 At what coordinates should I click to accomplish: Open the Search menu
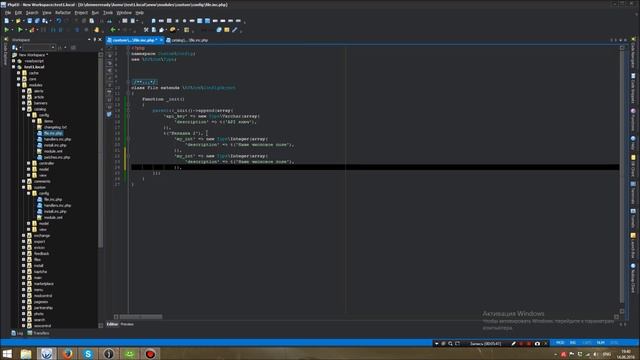click(32, 13)
